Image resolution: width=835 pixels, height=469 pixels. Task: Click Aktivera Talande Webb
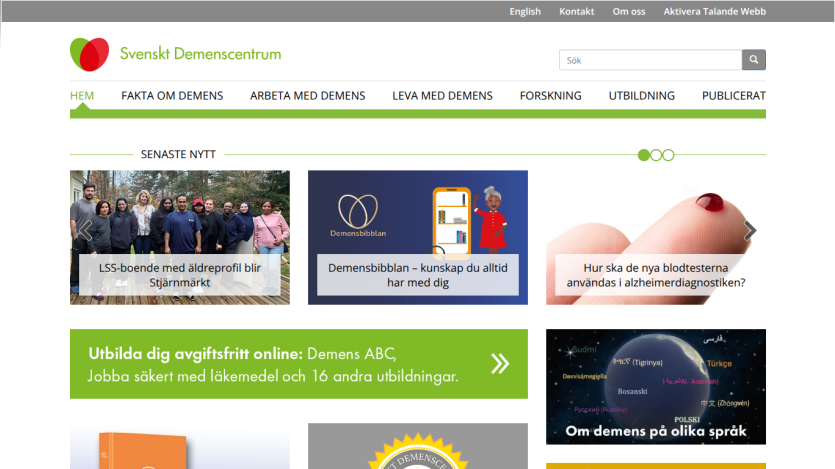tap(715, 11)
